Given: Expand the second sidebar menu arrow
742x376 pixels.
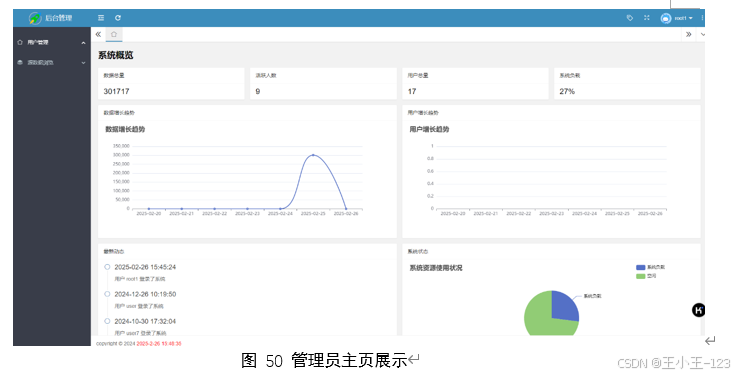Looking at the screenshot, I should 83,62.
